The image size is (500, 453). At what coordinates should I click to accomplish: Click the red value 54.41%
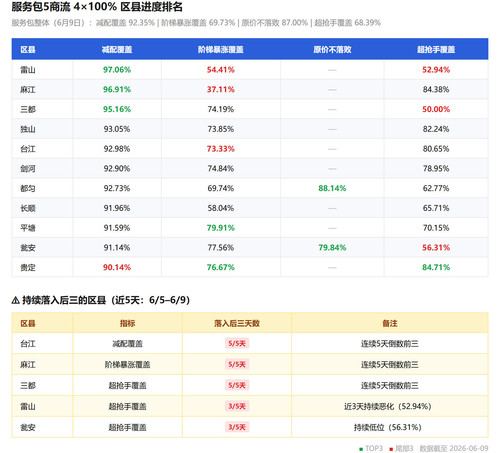pyautogui.click(x=221, y=70)
